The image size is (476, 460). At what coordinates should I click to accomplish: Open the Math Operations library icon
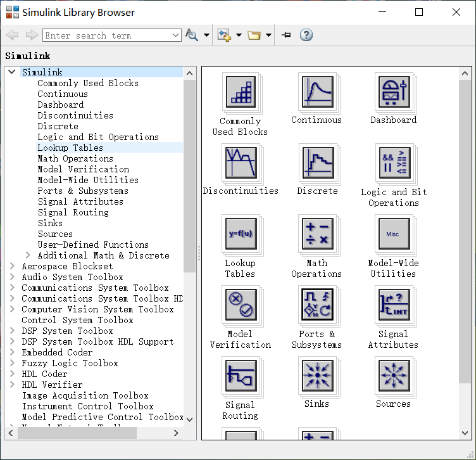coord(316,234)
